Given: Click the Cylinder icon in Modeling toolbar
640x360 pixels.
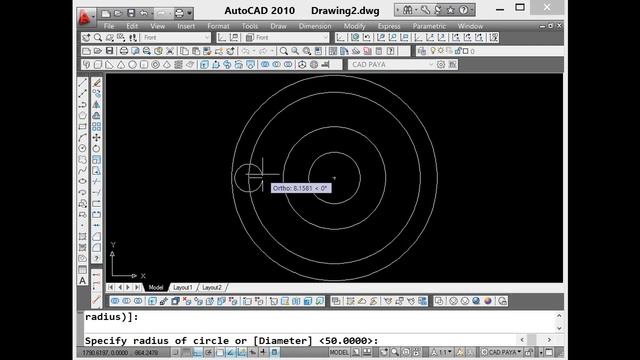Looking at the screenshot, I should [144, 64].
